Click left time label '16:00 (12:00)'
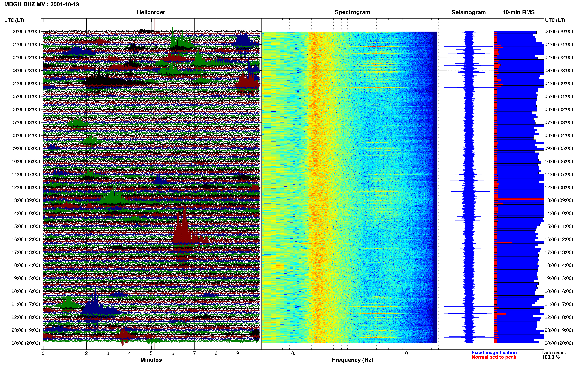588x368 pixels. click(x=26, y=239)
